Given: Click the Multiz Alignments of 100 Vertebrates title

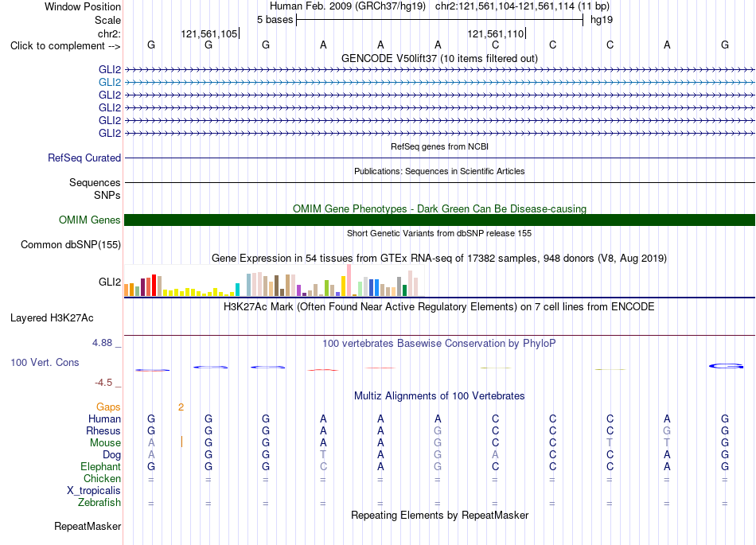Looking at the screenshot, I should tap(439, 396).
